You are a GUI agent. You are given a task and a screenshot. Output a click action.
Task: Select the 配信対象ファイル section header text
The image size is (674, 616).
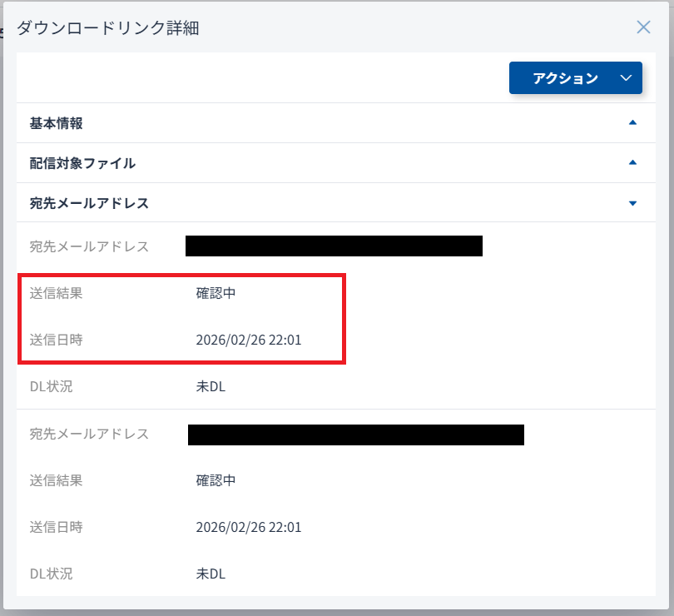pos(82,163)
